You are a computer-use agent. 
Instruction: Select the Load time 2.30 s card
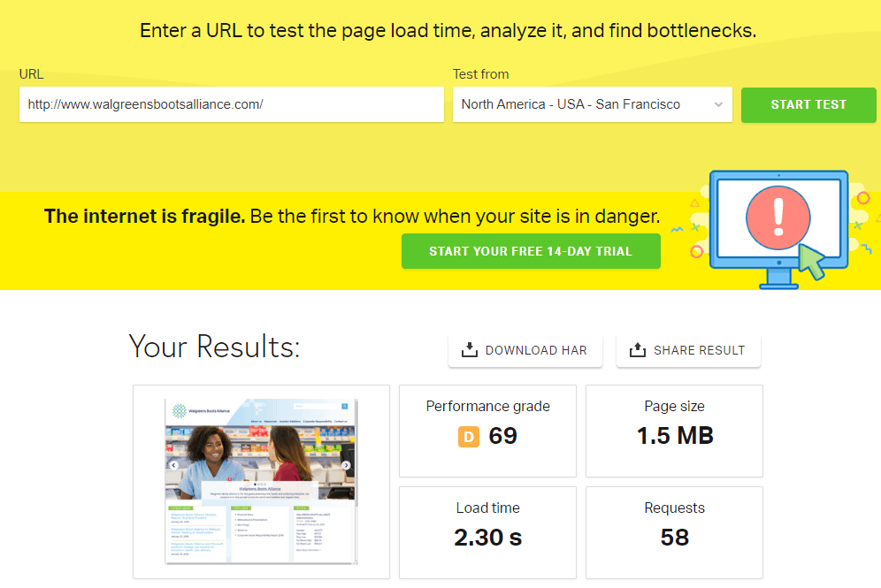pos(487,532)
